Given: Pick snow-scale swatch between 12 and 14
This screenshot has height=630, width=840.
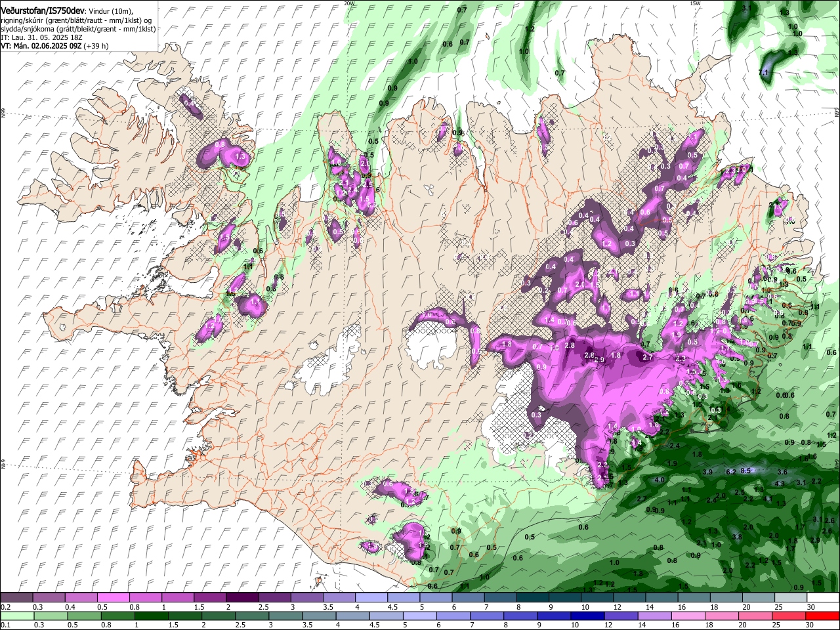Looking at the screenshot, I should [629, 598].
